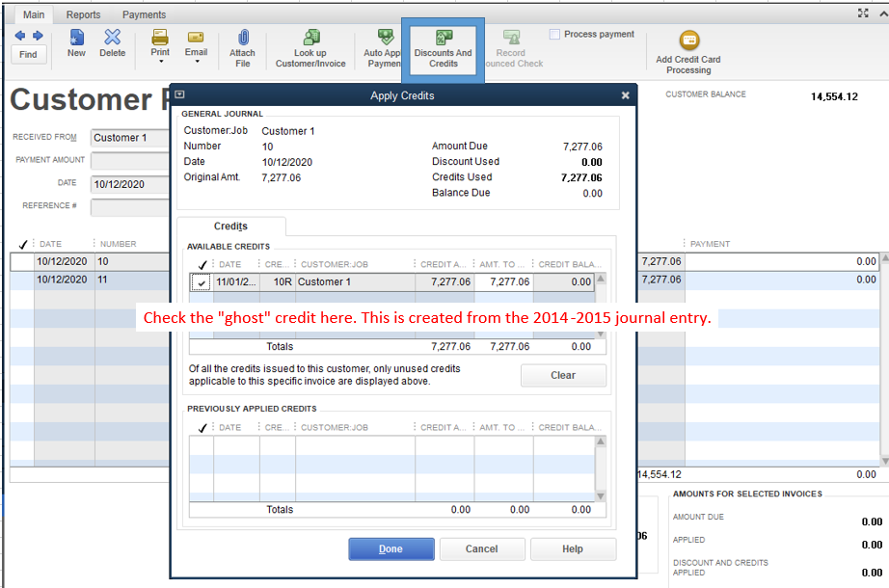The width and height of the screenshot is (889, 588).
Task: Click the Done button
Action: [x=391, y=548]
